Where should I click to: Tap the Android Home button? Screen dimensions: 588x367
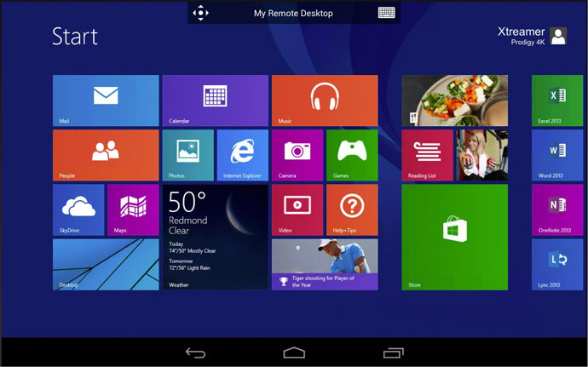coord(294,353)
